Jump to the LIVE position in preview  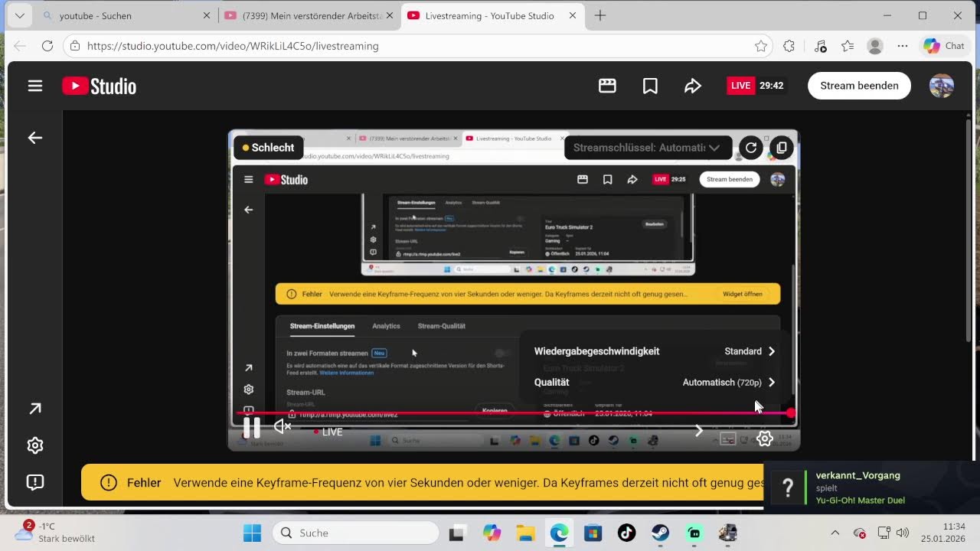tap(328, 432)
